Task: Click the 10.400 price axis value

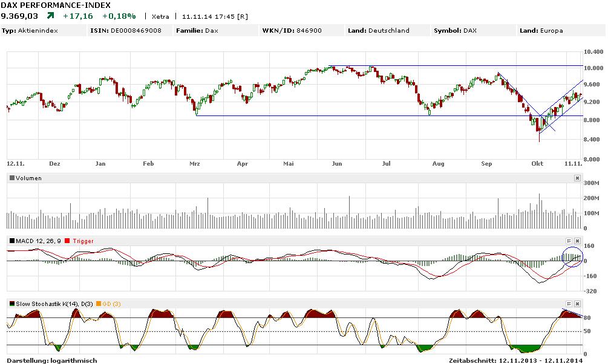Action: (593, 51)
